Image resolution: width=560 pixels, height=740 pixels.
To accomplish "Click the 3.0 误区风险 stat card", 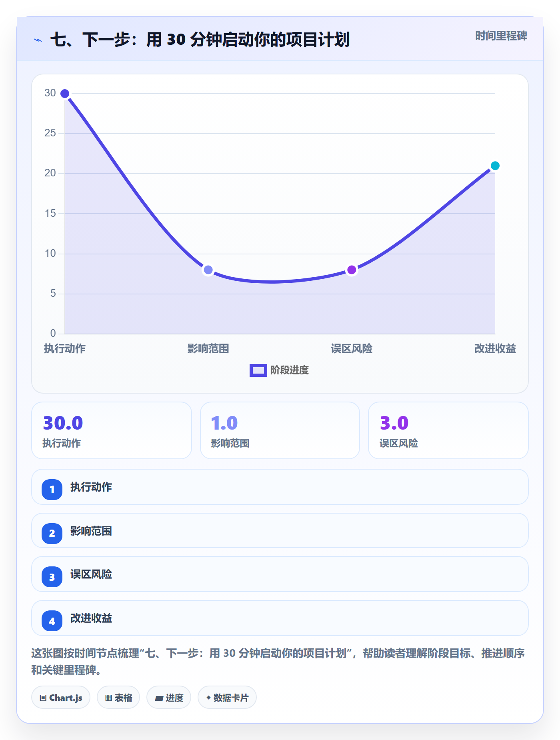I will point(448,430).
